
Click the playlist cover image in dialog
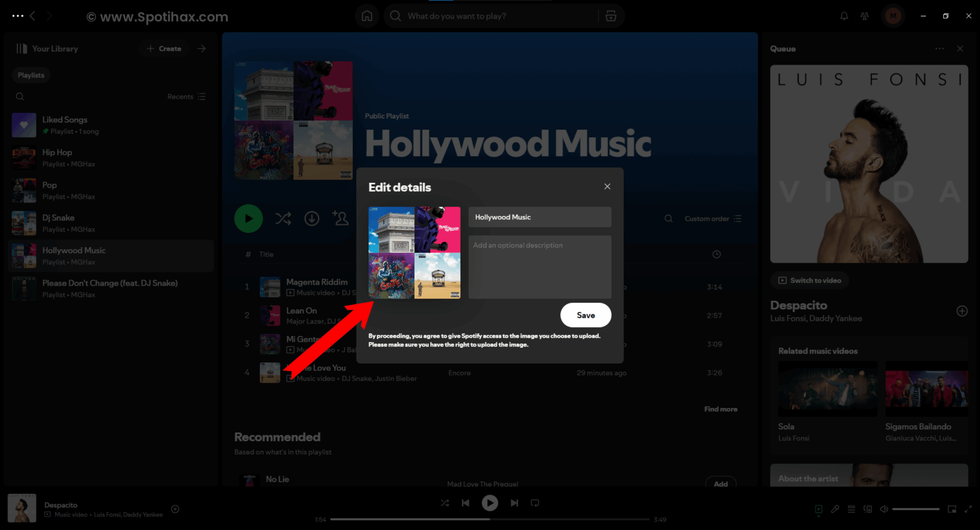coord(414,253)
